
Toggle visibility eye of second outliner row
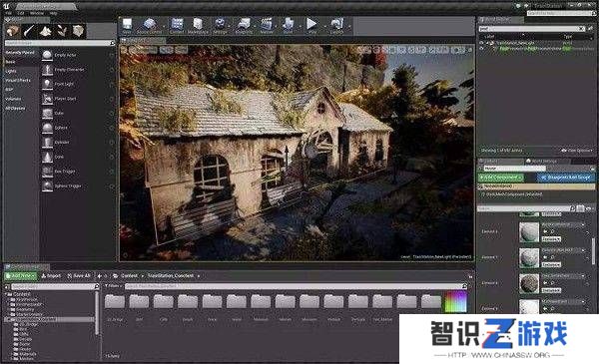481,49
